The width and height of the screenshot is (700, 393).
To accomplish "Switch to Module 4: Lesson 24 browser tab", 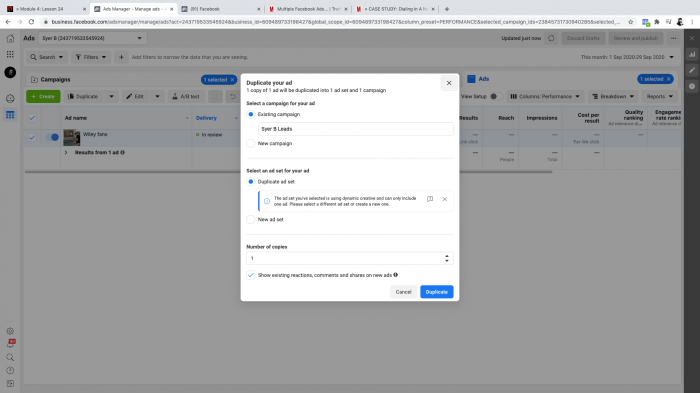I will (47, 9).
